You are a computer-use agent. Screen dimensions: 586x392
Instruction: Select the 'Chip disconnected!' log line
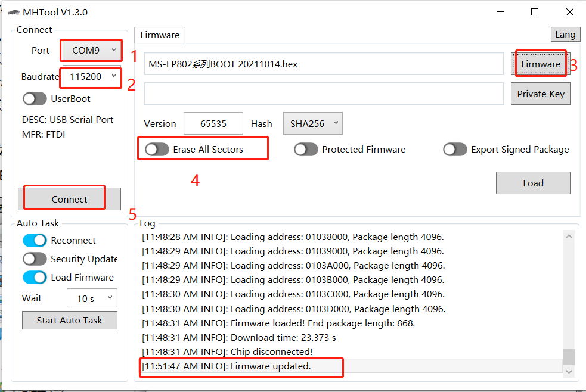(x=351, y=351)
